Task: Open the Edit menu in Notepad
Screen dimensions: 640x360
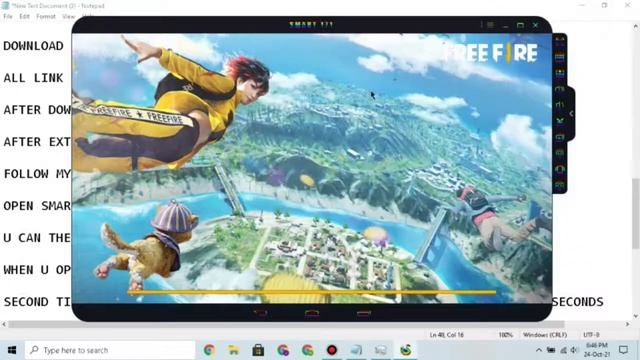Action: 24,16
